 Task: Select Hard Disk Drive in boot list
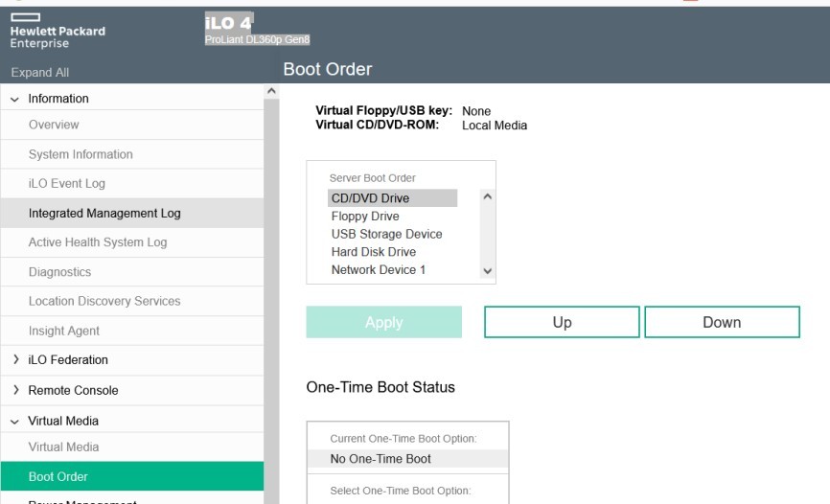(374, 252)
